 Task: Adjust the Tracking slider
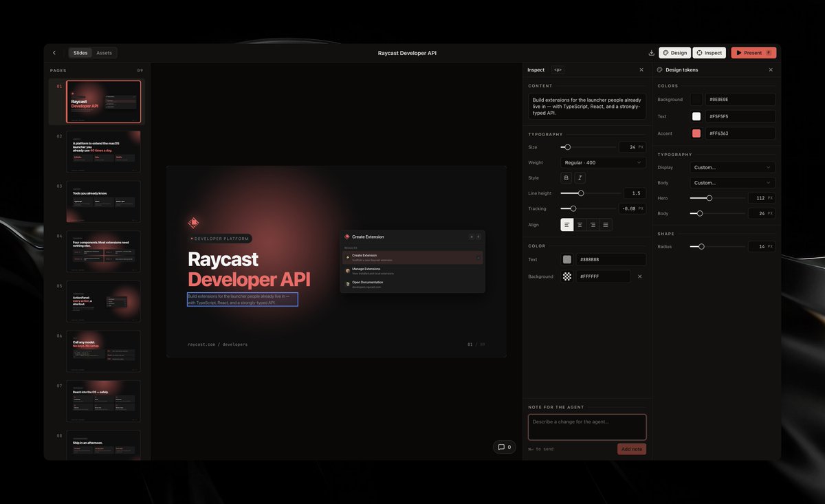[x=588, y=208]
